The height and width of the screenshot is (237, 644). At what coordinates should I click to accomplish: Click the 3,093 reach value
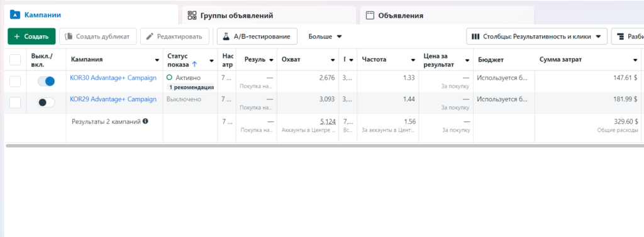[326, 99]
